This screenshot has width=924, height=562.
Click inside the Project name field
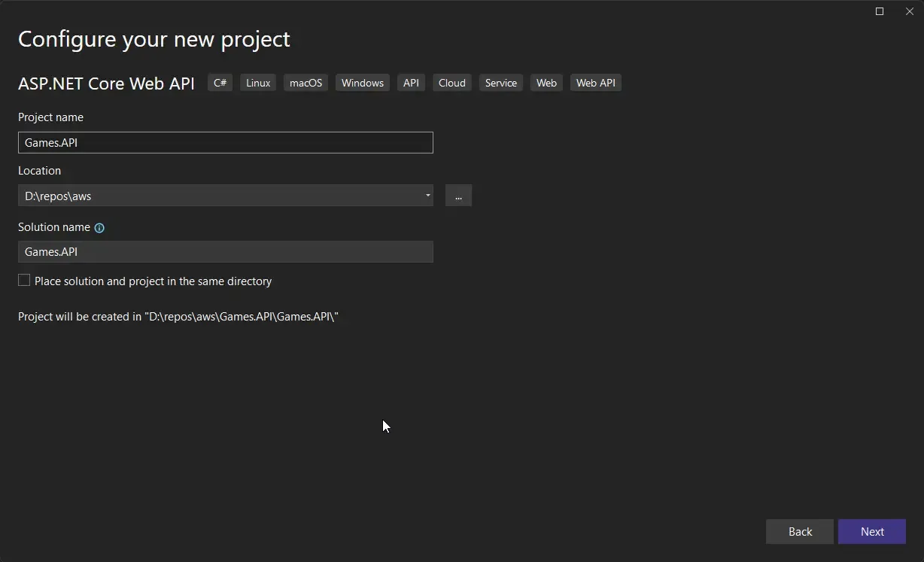point(226,142)
